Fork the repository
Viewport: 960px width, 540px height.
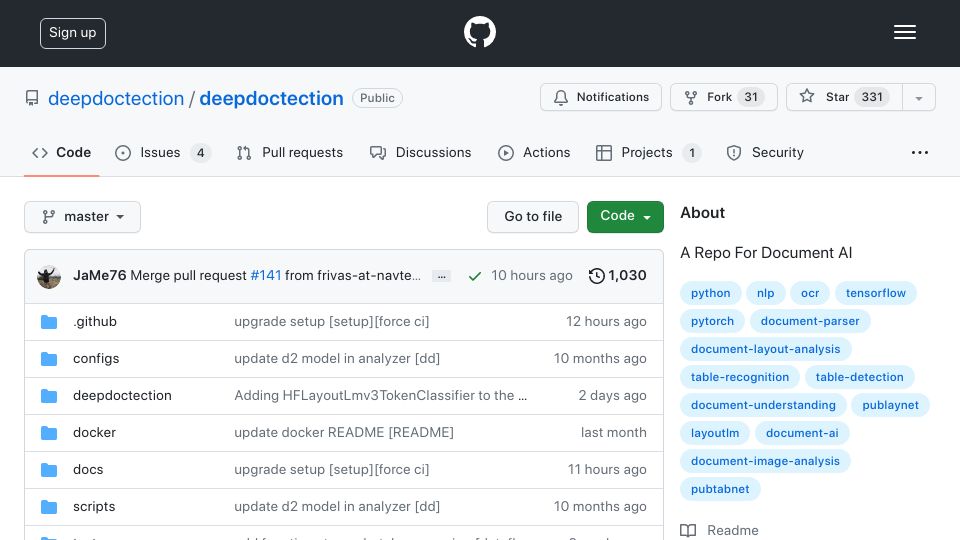pyautogui.click(x=724, y=97)
